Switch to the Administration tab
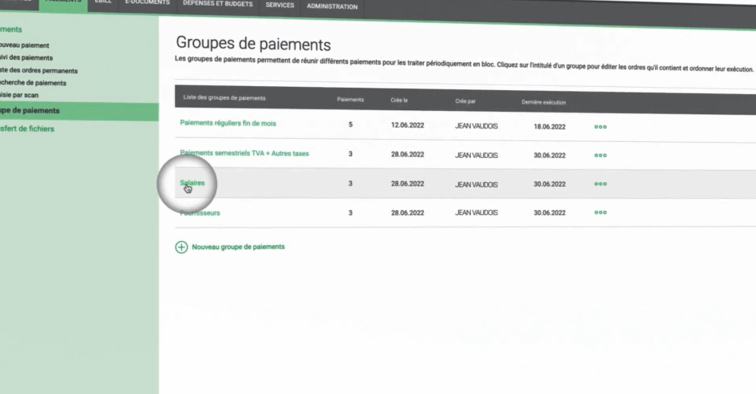 332,6
